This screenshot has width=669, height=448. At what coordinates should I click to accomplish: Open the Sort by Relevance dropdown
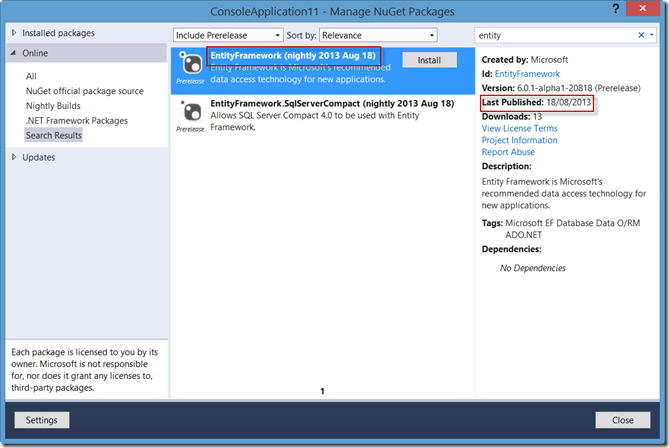(378, 35)
